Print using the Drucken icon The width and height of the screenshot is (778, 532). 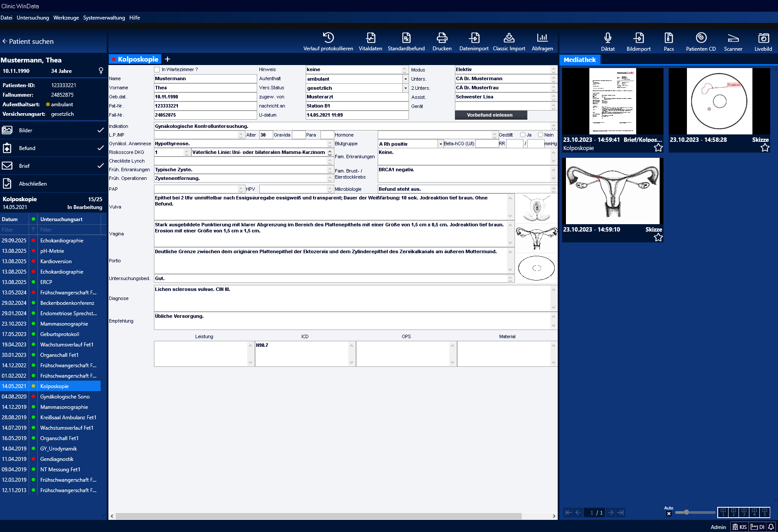point(442,38)
